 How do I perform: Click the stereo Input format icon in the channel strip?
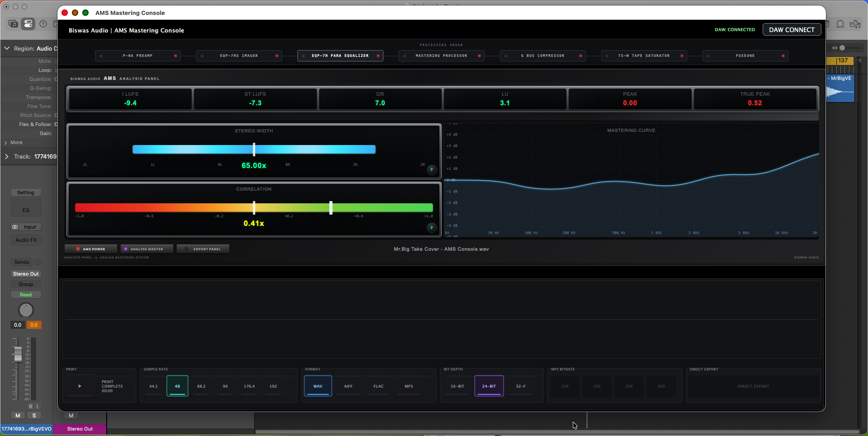click(15, 227)
